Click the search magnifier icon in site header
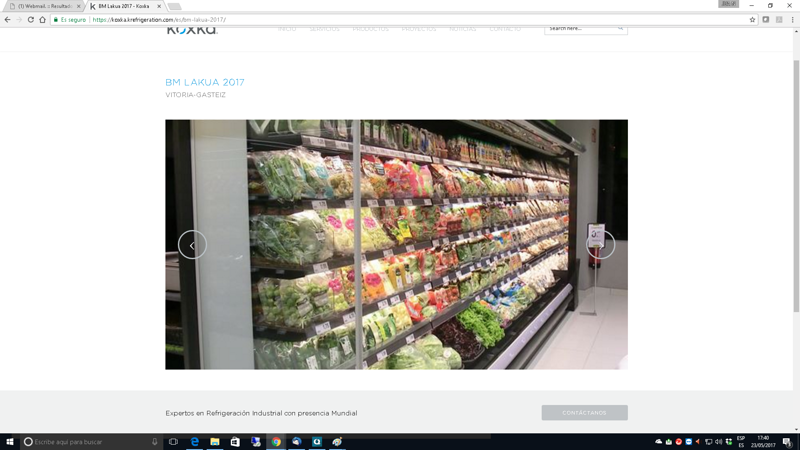The width and height of the screenshot is (800, 450). (x=620, y=29)
